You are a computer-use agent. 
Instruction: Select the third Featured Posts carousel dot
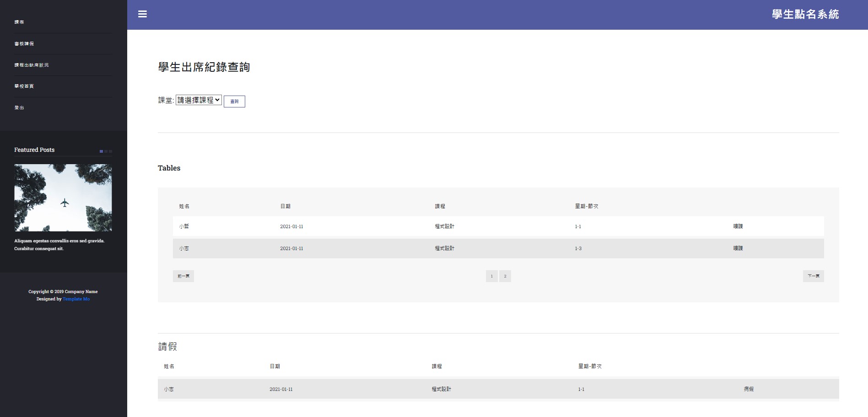(110, 151)
